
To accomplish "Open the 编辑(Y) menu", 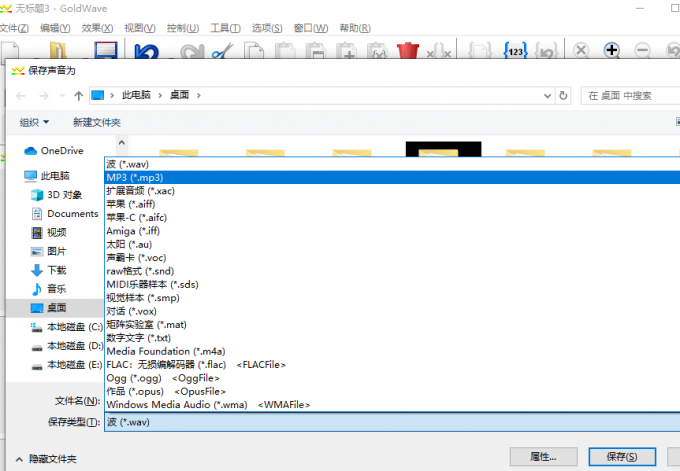I will pyautogui.click(x=55, y=28).
